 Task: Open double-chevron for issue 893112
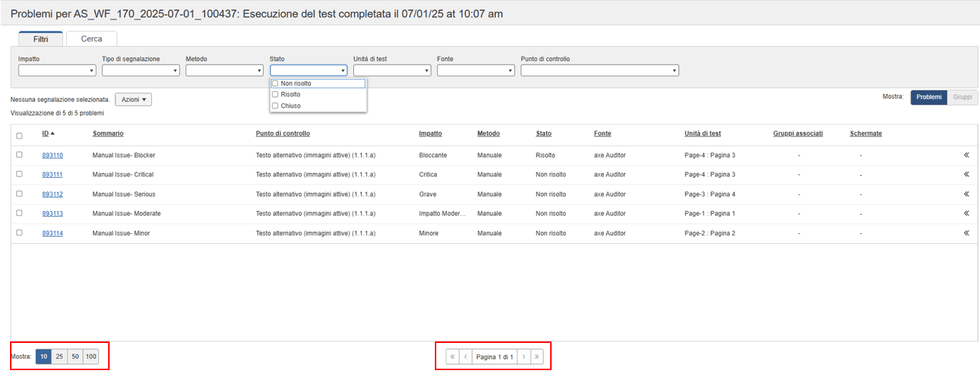pyautogui.click(x=966, y=194)
